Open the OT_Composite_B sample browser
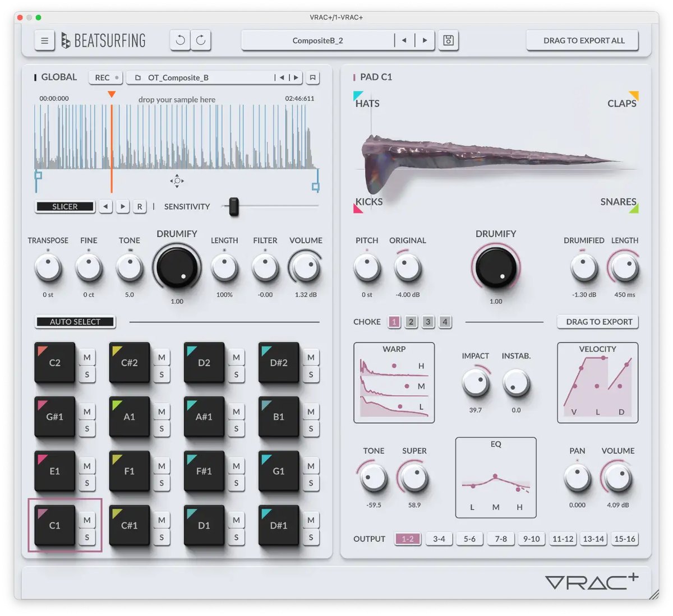The height and width of the screenshot is (616, 673). 200,77
